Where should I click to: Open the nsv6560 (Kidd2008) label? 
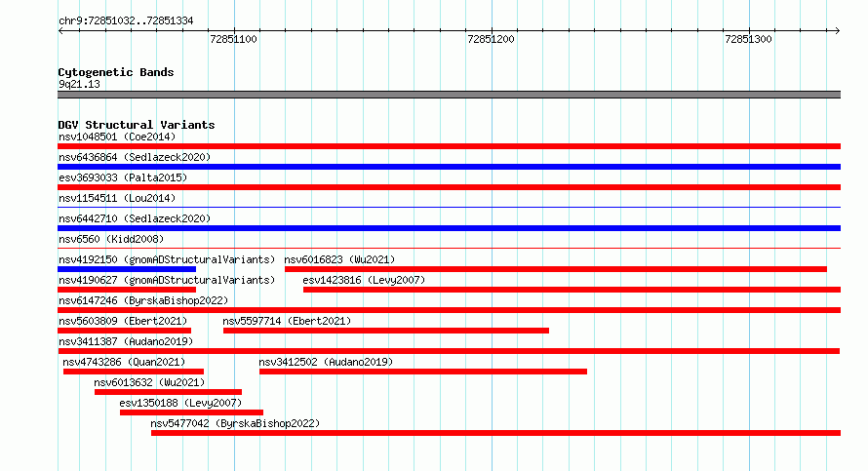point(111,239)
